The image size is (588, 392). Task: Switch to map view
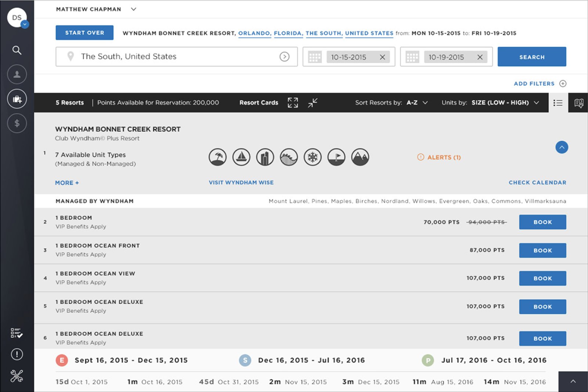tap(578, 103)
